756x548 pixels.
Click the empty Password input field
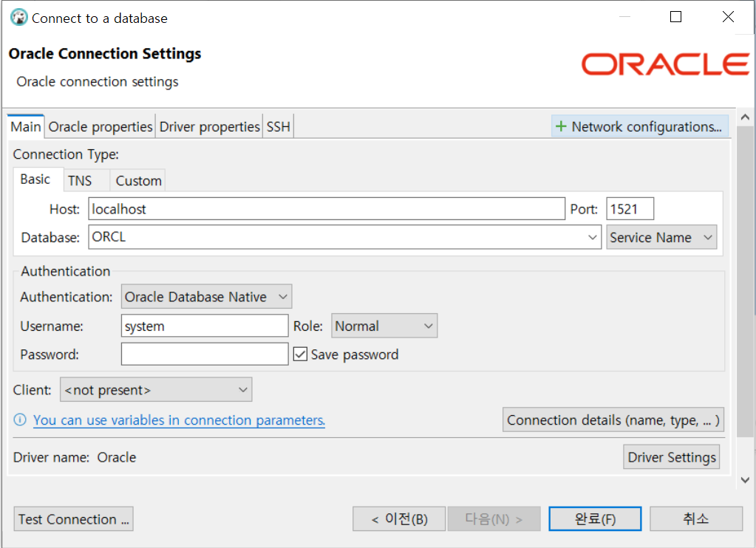tap(205, 355)
